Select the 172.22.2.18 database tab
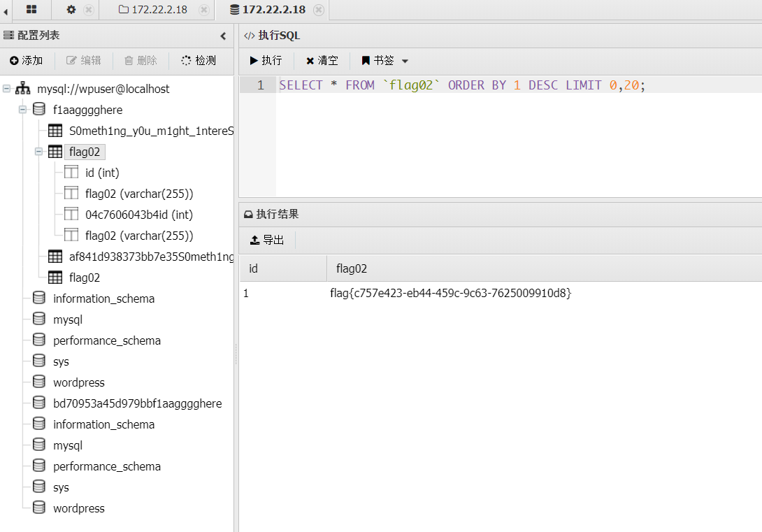The image size is (762, 532). click(268, 10)
